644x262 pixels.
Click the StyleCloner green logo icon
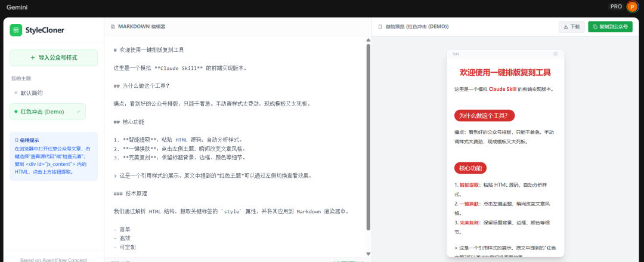(x=16, y=30)
